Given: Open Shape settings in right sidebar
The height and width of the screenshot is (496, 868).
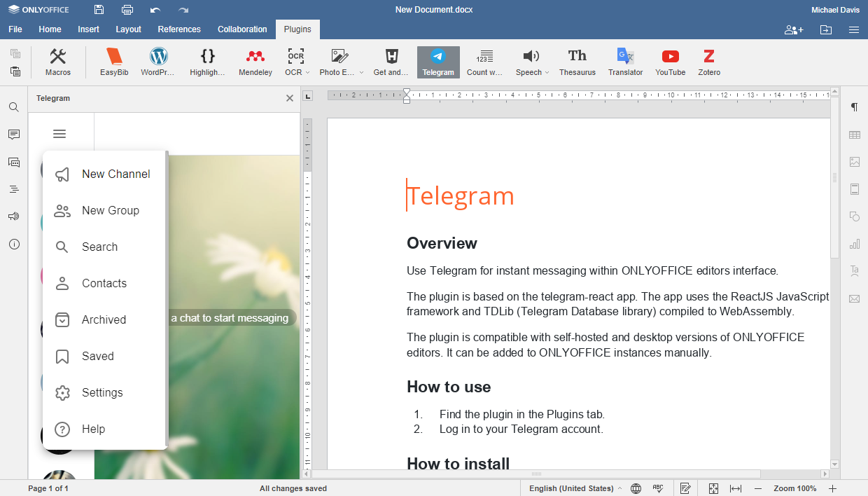Looking at the screenshot, I should pos(854,216).
